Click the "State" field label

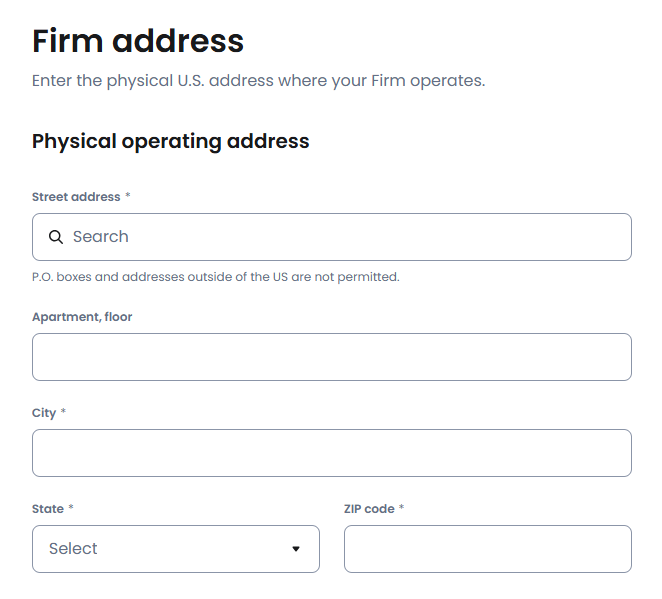pyautogui.click(x=48, y=509)
